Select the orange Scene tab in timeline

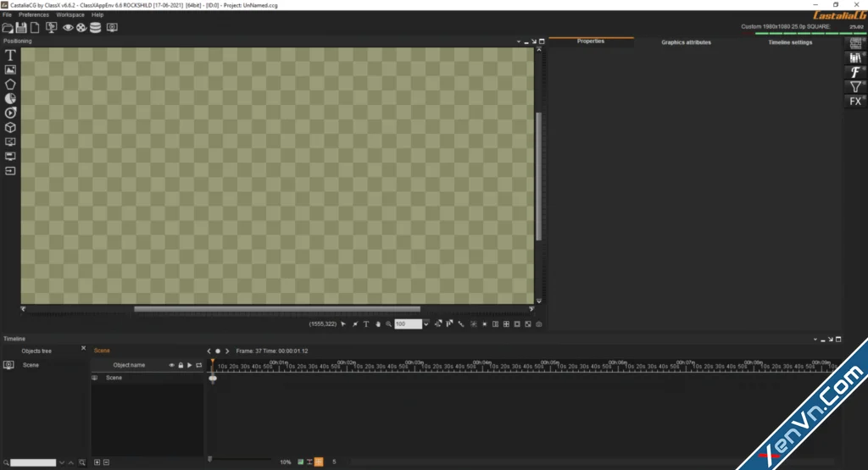pyautogui.click(x=102, y=351)
